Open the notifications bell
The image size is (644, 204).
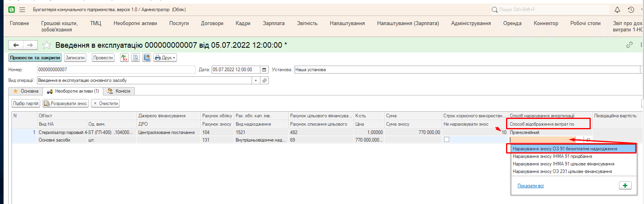pyautogui.click(x=617, y=10)
